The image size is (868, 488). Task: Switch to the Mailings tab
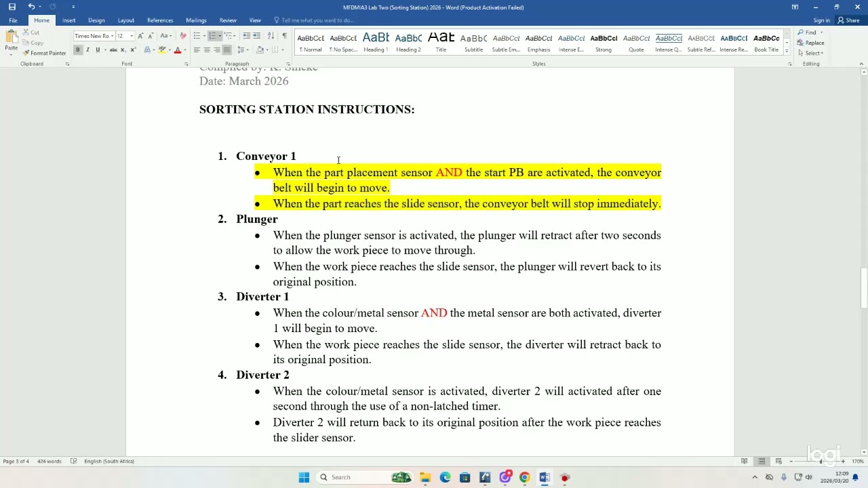[x=196, y=20]
